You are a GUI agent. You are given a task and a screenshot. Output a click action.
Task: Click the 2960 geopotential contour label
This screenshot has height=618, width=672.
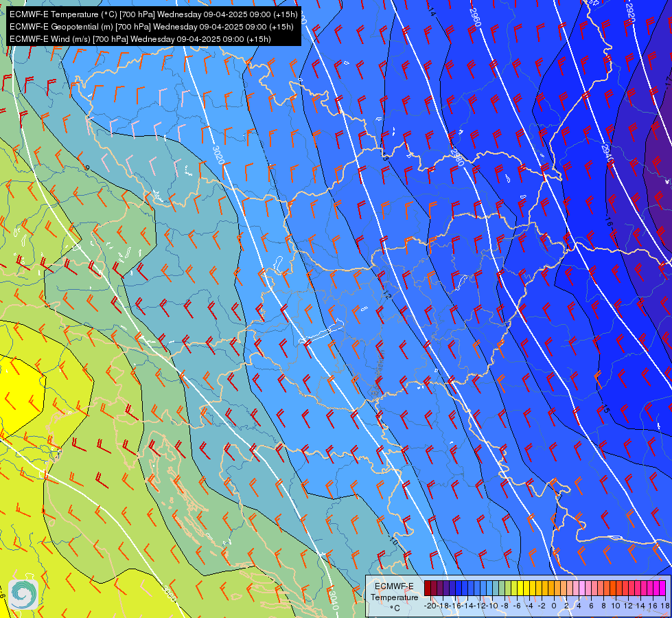pyautogui.click(x=475, y=16)
